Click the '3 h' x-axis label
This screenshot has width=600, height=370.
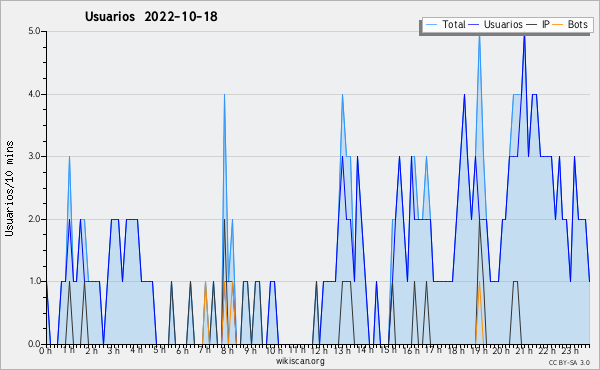113,351
